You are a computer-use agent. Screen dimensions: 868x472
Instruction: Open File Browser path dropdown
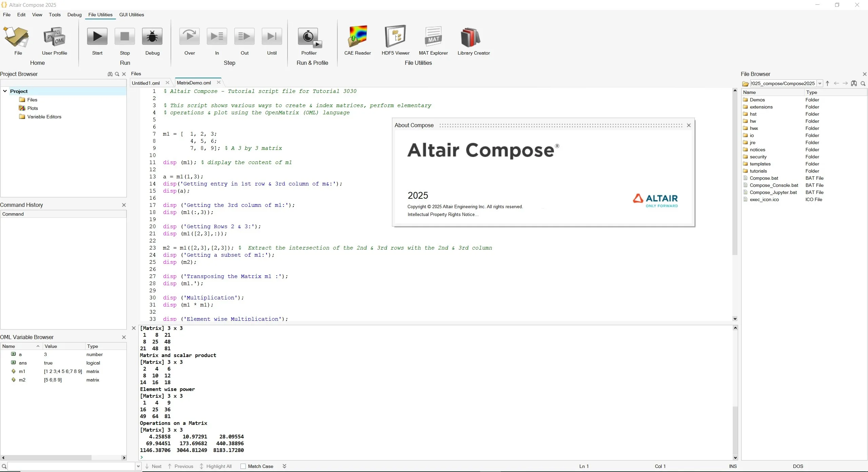820,84
